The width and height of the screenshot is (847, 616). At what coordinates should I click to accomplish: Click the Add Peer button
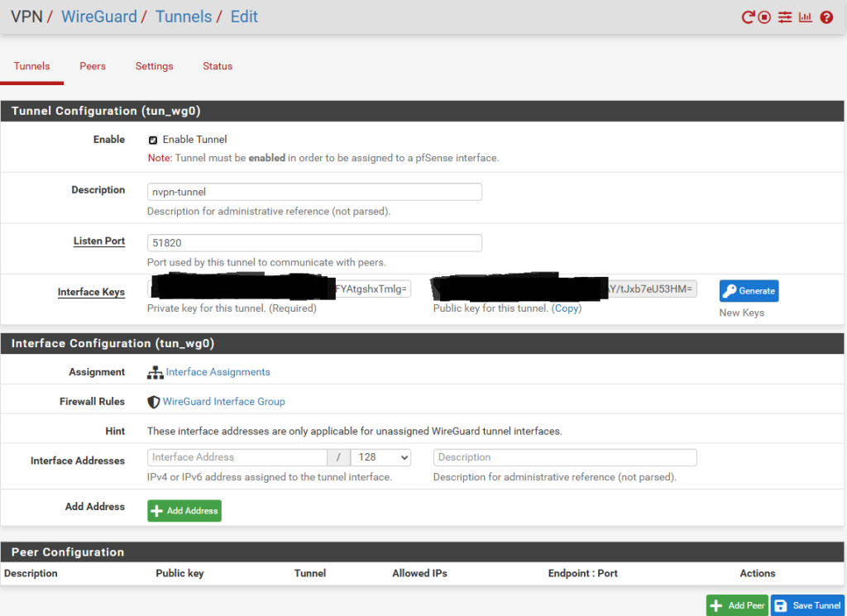tap(737, 605)
